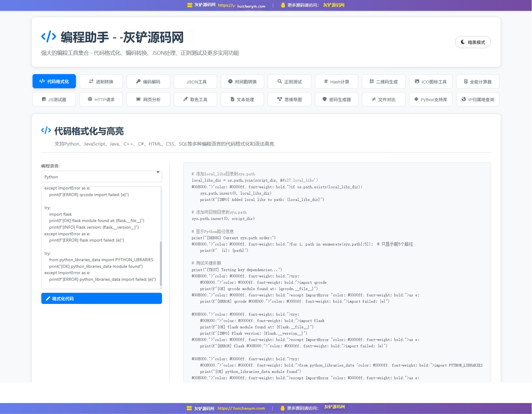Viewport: 532px width, 414px height.
Task: Click the JS icon on JS测试器
Action: pos(44,99)
